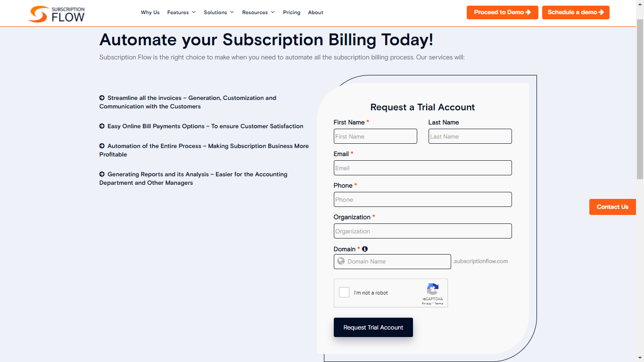Screen dimensions: 644x362
Task: Click the SubscriptionFlow logo
Action: click(x=56, y=14)
